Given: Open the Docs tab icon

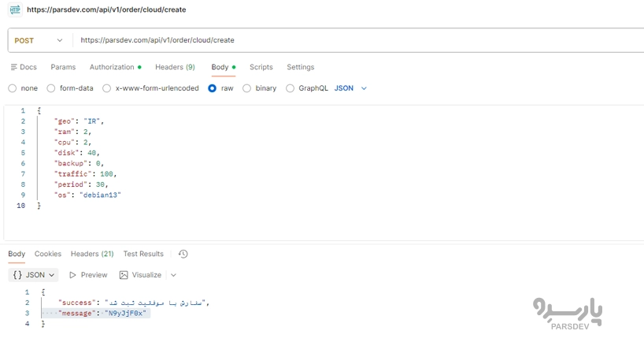Looking at the screenshot, I should 14,68.
